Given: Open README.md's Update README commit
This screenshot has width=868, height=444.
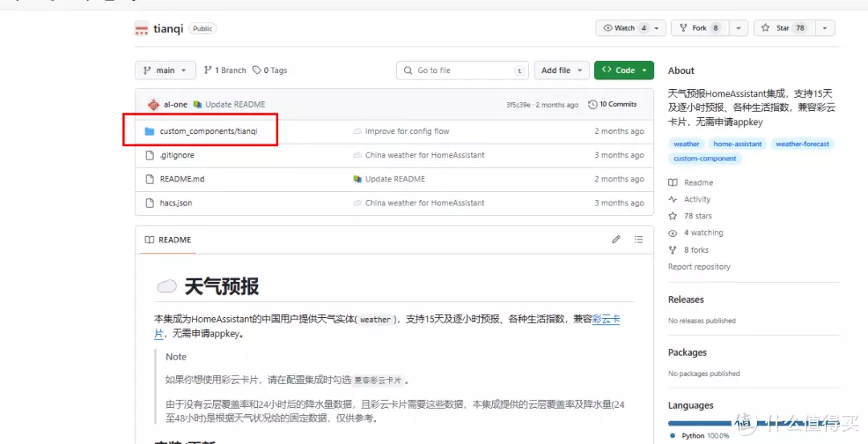Looking at the screenshot, I should click(x=395, y=179).
